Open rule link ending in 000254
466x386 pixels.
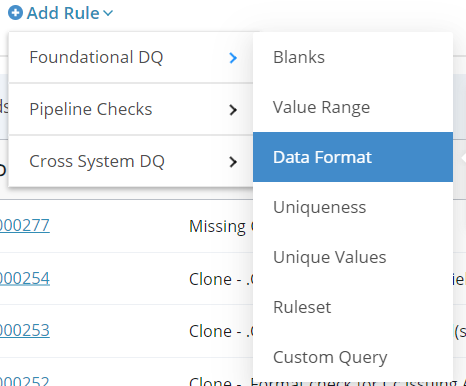coord(25,278)
